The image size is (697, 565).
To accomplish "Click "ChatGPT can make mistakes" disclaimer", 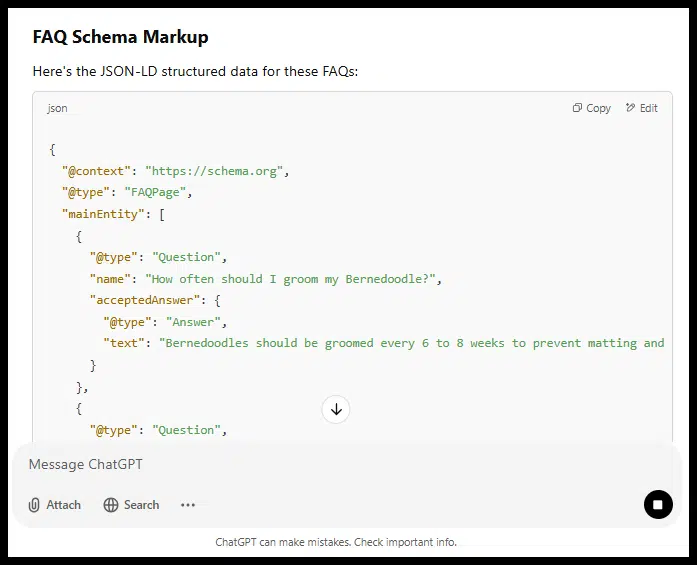I will (x=336, y=542).
